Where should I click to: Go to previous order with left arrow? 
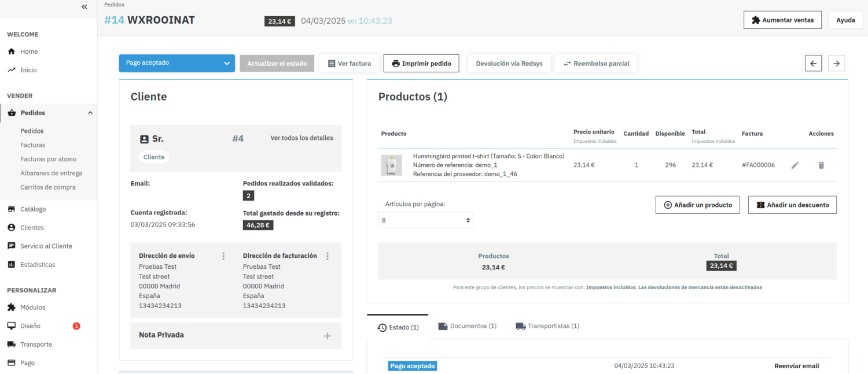813,64
